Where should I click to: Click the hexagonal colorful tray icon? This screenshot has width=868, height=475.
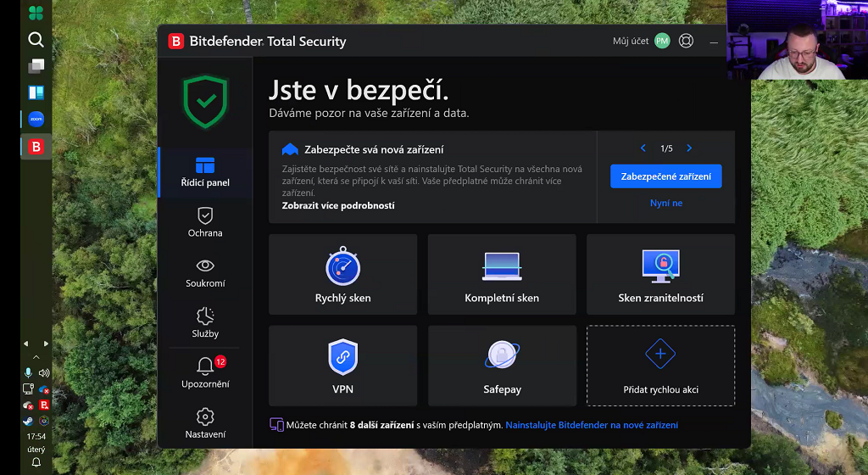pyautogui.click(x=44, y=421)
